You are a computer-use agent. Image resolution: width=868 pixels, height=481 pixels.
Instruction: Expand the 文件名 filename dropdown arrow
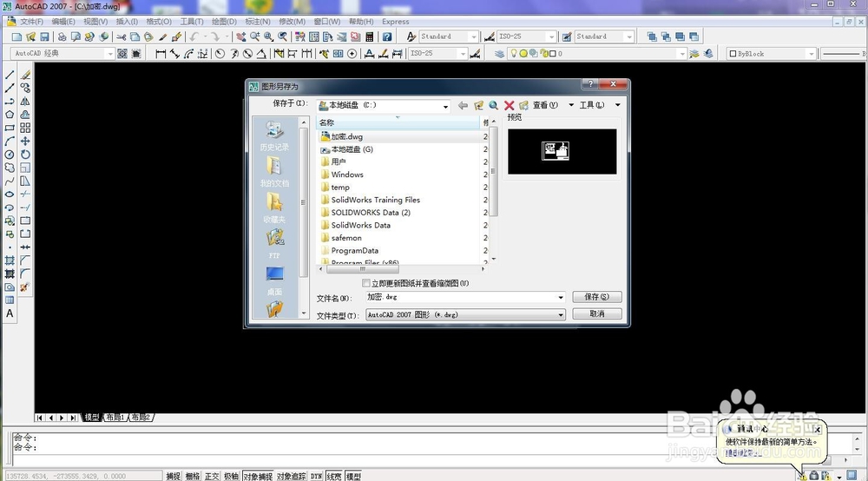(560, 297)
